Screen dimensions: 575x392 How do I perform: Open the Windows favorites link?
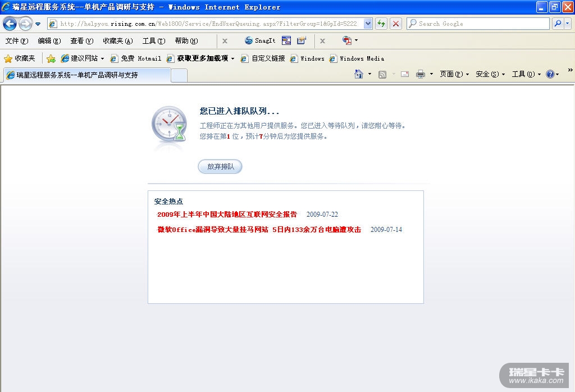[307, 58]
